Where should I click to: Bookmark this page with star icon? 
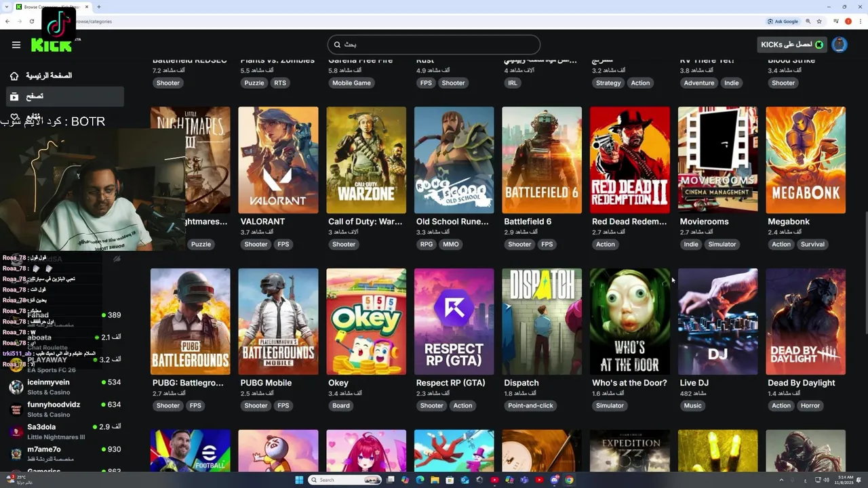818,21
